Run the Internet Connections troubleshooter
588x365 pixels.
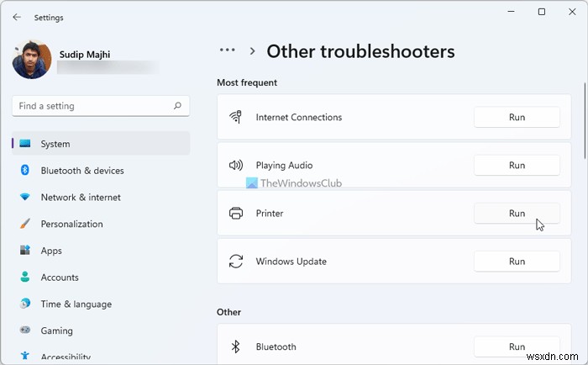tap(517, 118)
